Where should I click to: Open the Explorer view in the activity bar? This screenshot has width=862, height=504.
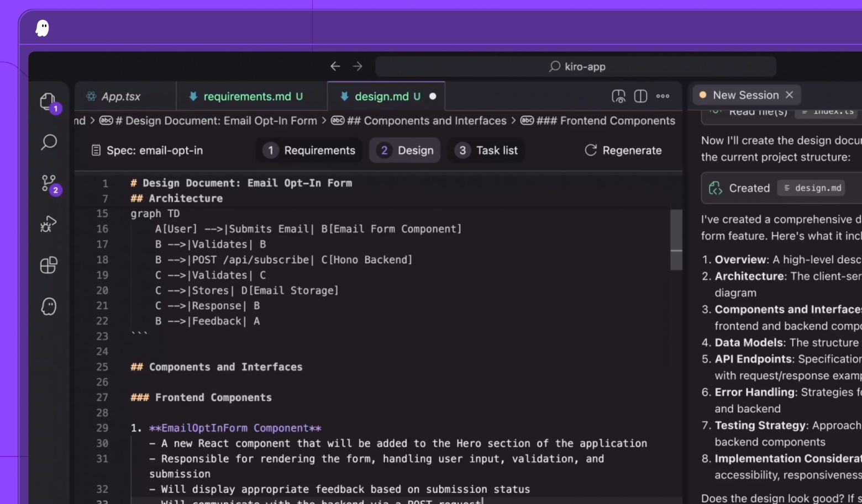click(x=49, y=102)
